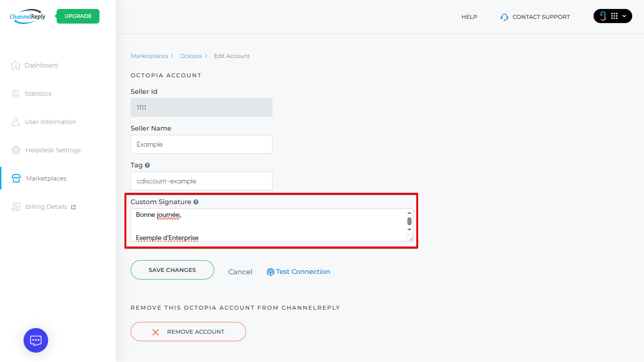Open Dashboard home icon in sidebar
This screenshot has height=362, width=644.
[16, 65]
